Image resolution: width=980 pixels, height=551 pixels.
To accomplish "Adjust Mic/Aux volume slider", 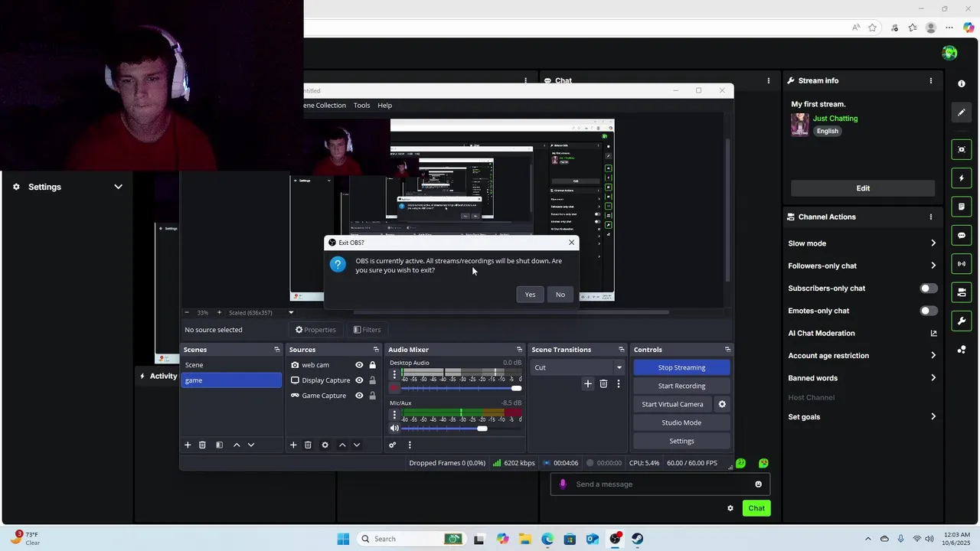I will click(460, 429).
